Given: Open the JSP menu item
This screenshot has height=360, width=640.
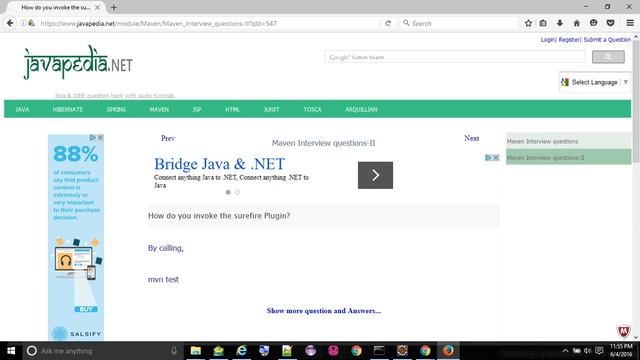Looking at the screenshot, I should click(197, 109).
